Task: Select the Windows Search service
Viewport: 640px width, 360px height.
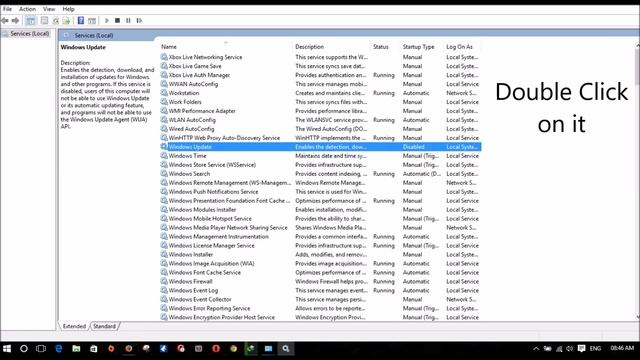Action: (x=320, y=174)
